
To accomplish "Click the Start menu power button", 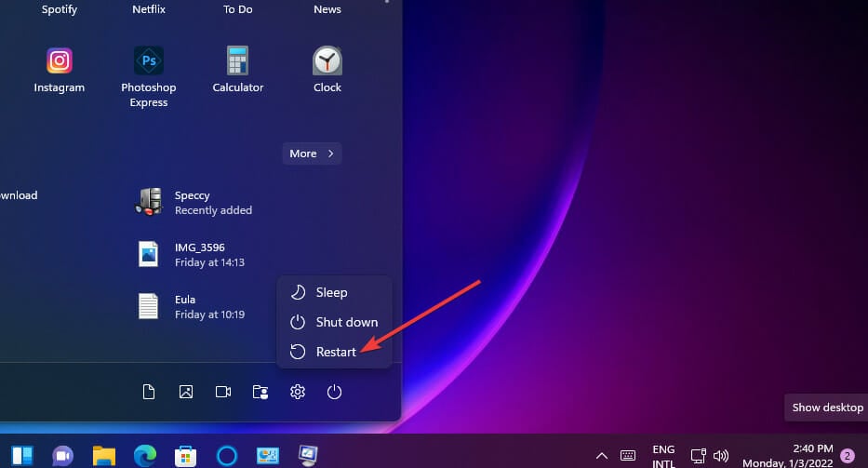I will tap(334, 392).
